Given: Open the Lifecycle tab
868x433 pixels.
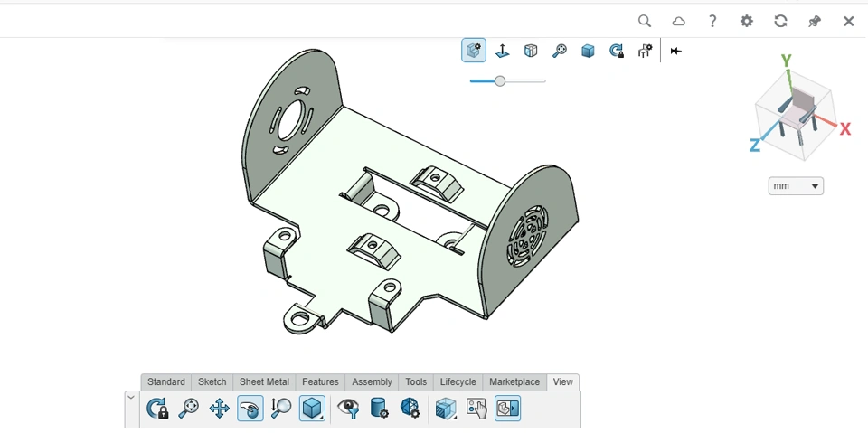Looking at the screenshot, I should click(458, 382).
